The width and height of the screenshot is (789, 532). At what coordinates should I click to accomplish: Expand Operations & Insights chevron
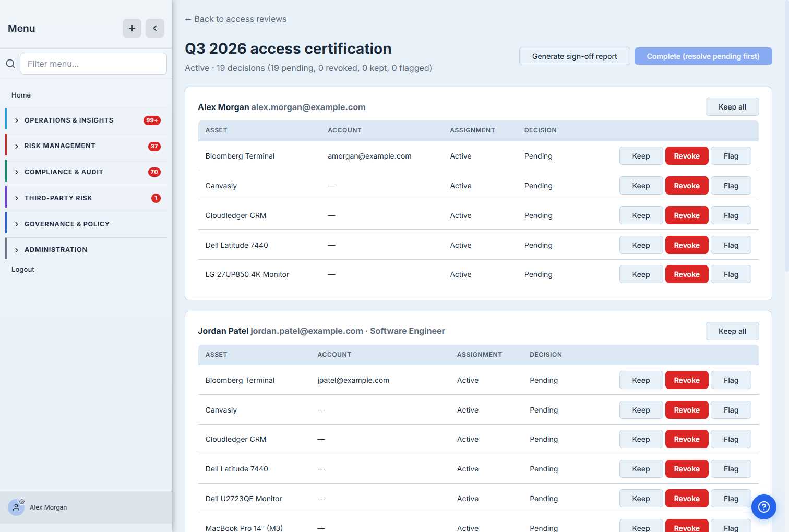17,120
